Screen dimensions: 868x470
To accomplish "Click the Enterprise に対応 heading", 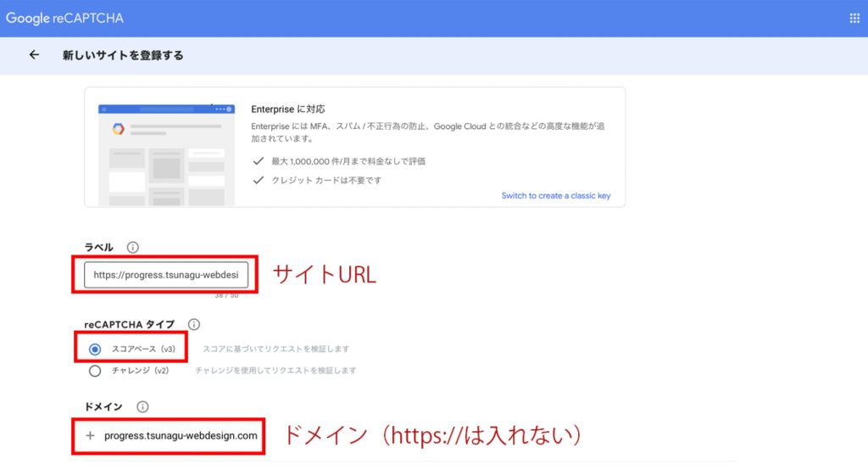I will [288, 109].
